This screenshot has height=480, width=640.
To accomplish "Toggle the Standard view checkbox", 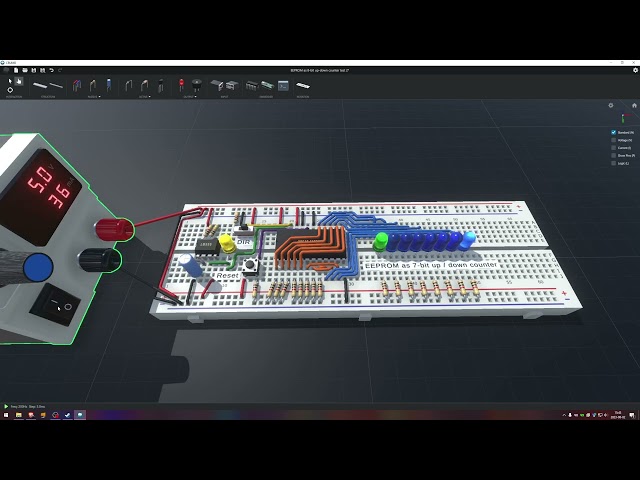I will pos(613,132).
